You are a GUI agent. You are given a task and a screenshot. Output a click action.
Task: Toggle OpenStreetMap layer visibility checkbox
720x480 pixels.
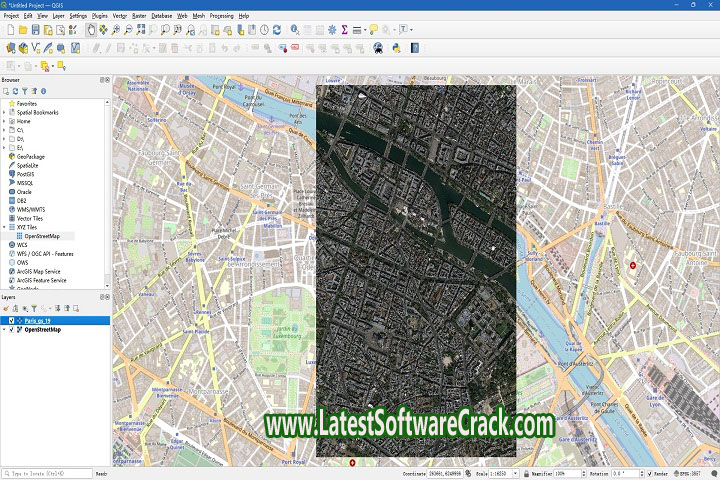(x=11, y=329)
